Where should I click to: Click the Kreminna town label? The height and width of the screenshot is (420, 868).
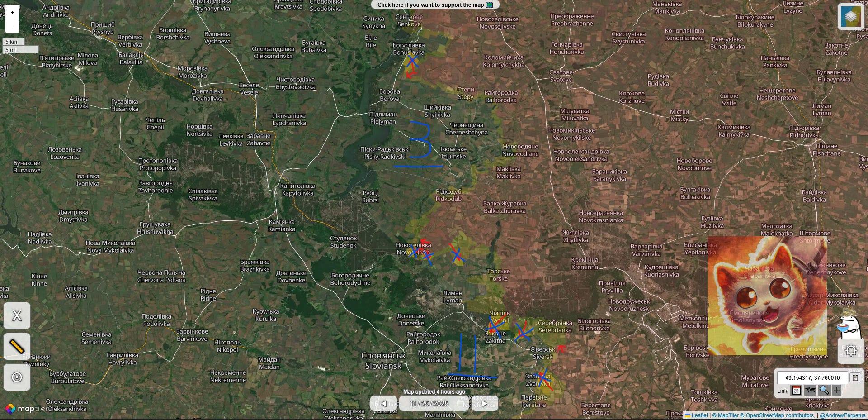tap(585, 263)
